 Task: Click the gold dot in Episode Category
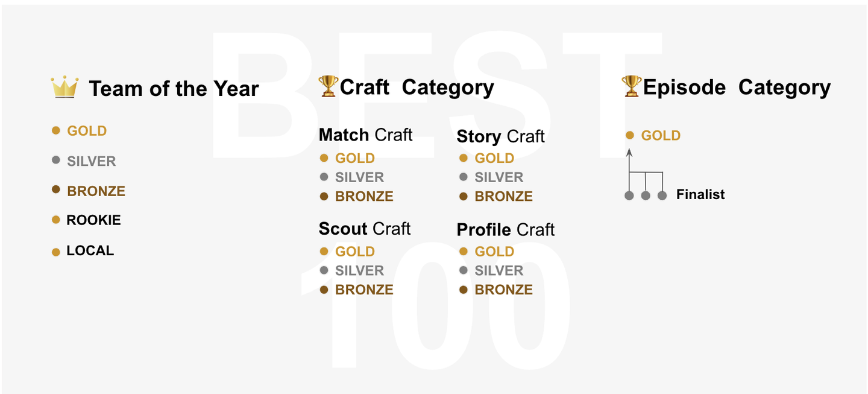(630, 136)
